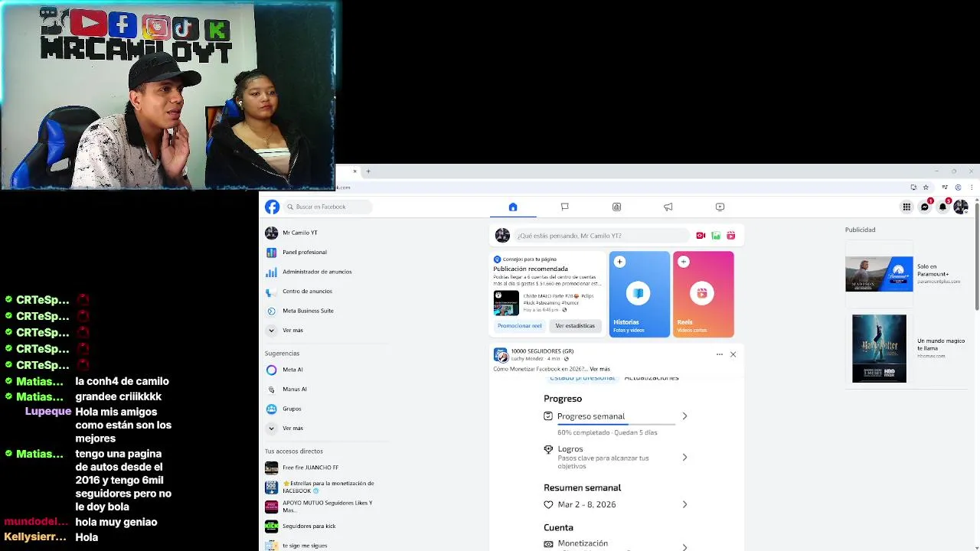Open Harry Potter HBO Max ad thumbnail
The height and width of the screenshot is (551, 980).
pyautogui.click(x=879, y=349)
